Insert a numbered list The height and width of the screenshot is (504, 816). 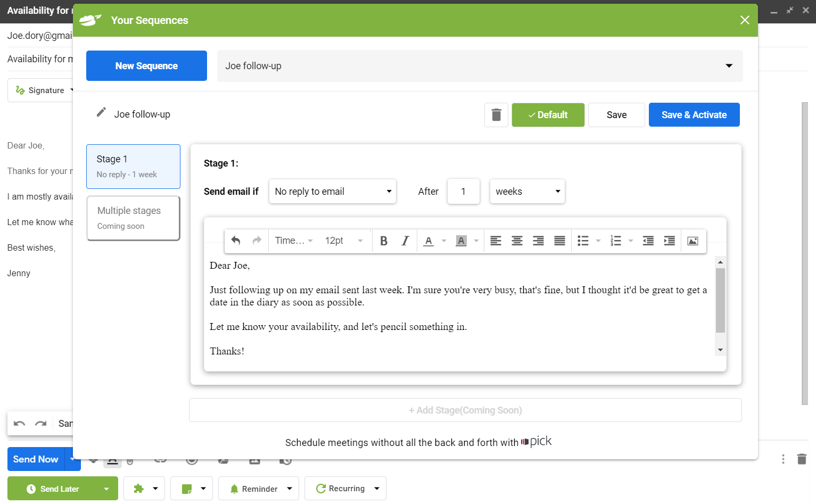click(616, 241)
